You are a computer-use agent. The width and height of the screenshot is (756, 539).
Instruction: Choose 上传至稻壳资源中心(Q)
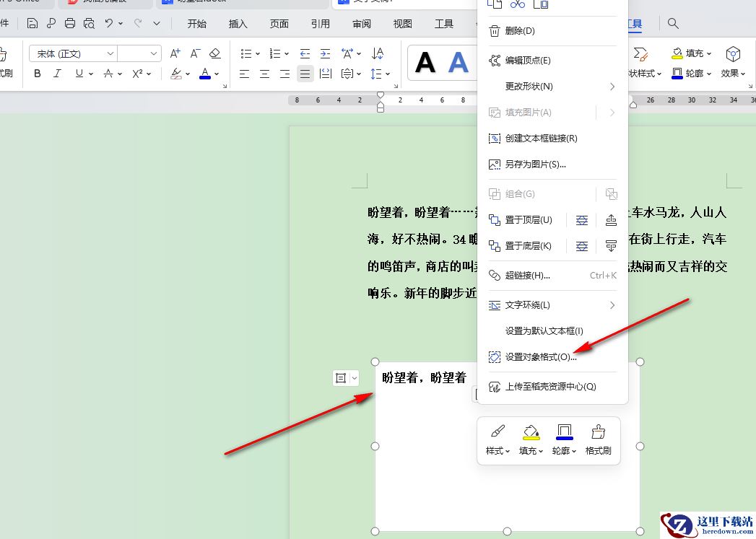point(552,387)
